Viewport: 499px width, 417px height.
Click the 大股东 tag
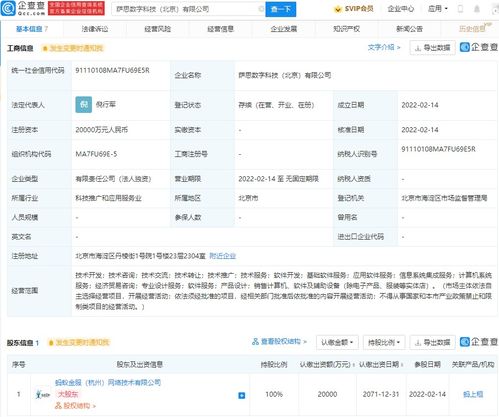point(68,394)
